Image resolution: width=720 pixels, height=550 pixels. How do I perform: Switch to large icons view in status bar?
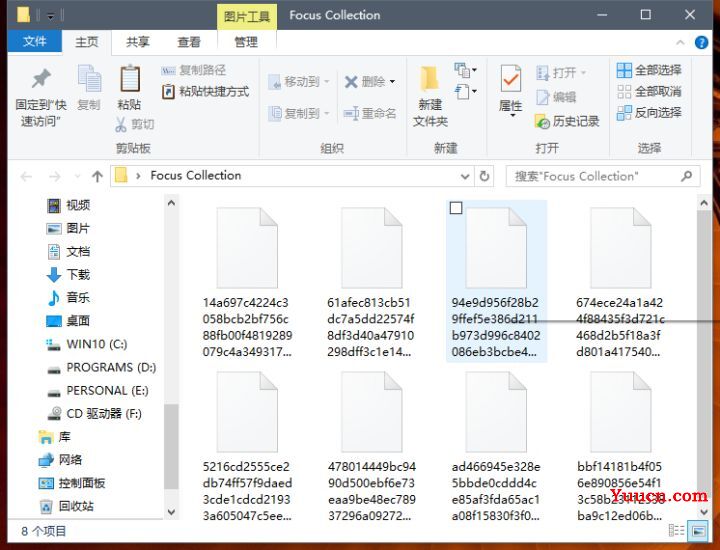[x=698, y=531]
